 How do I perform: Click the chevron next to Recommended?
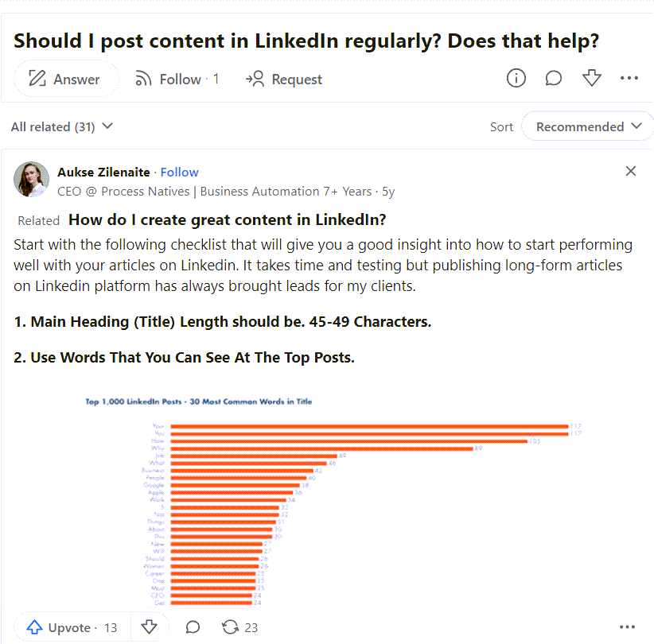point(637,126)
